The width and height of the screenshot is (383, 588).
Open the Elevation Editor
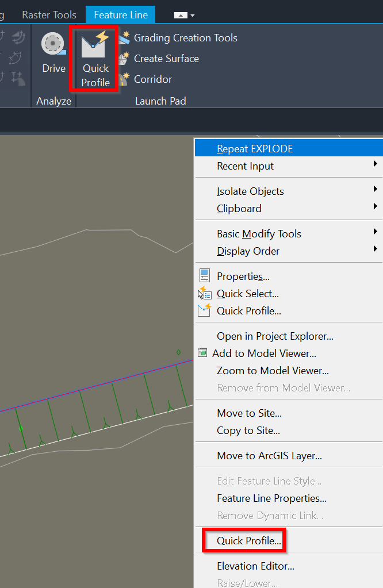click(x=289, y=566)
